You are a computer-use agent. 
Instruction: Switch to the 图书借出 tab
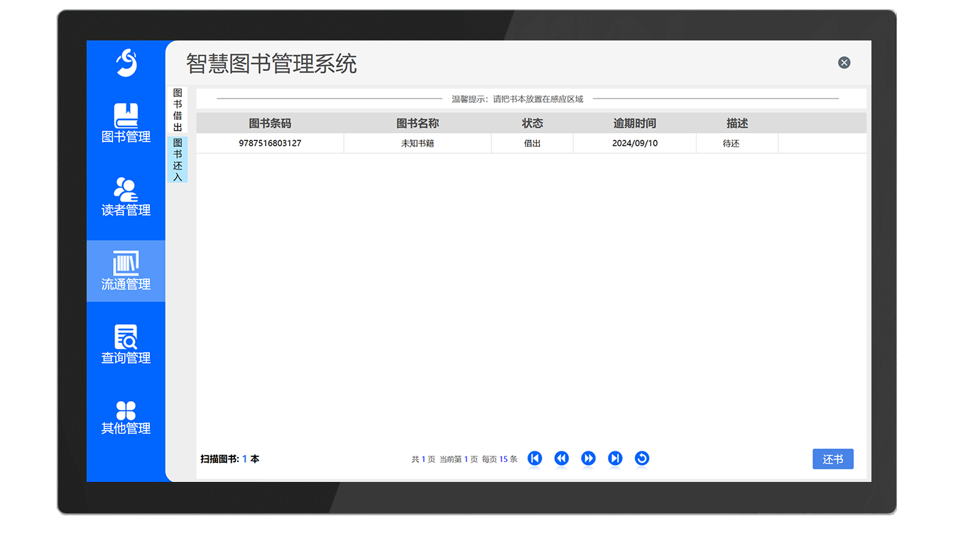(x=177, y=107)
